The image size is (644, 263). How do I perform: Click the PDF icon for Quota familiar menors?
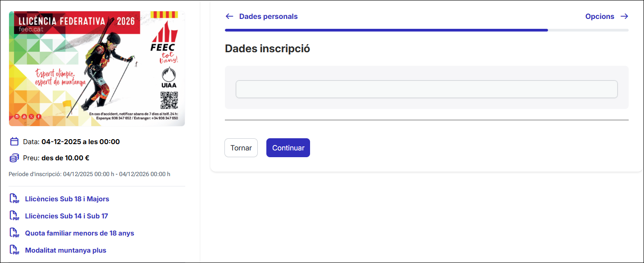(x=15, y=233)
